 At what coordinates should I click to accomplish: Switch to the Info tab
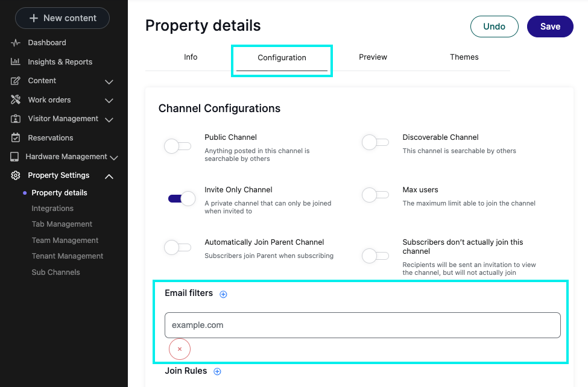click(191, 57)
